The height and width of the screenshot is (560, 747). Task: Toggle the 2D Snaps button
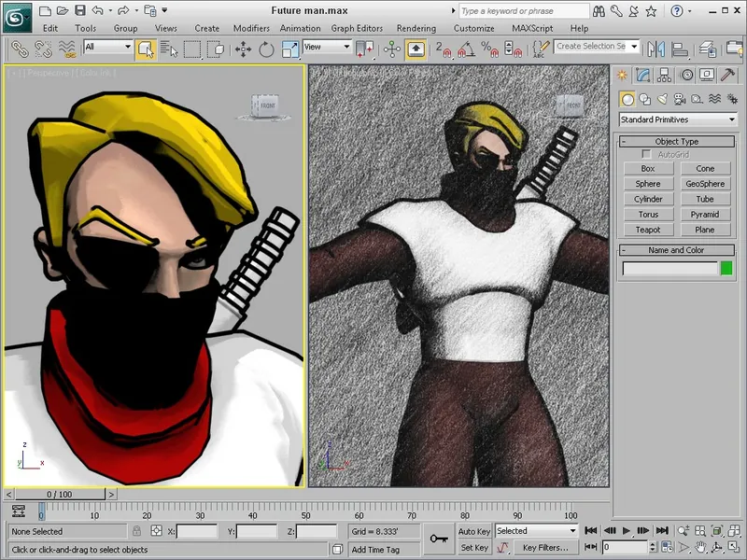click(443, 49)
